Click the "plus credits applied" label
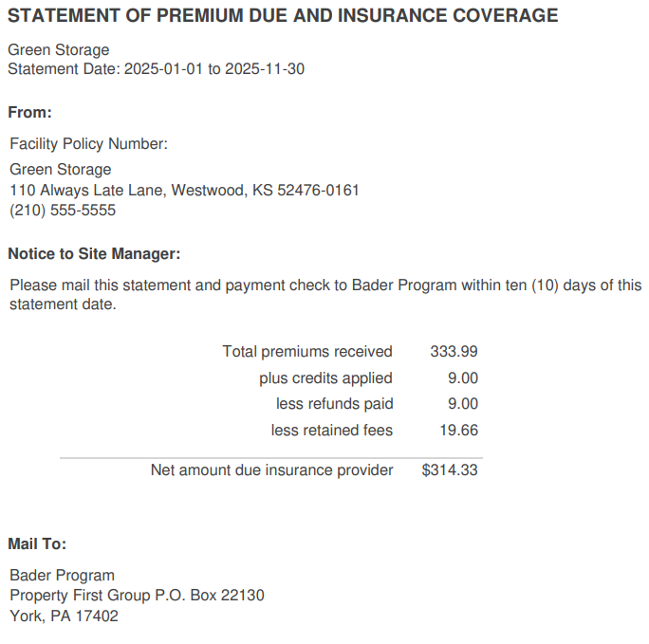Image resolution: width=649 pixels, height=644 pixels. point(325,378)
